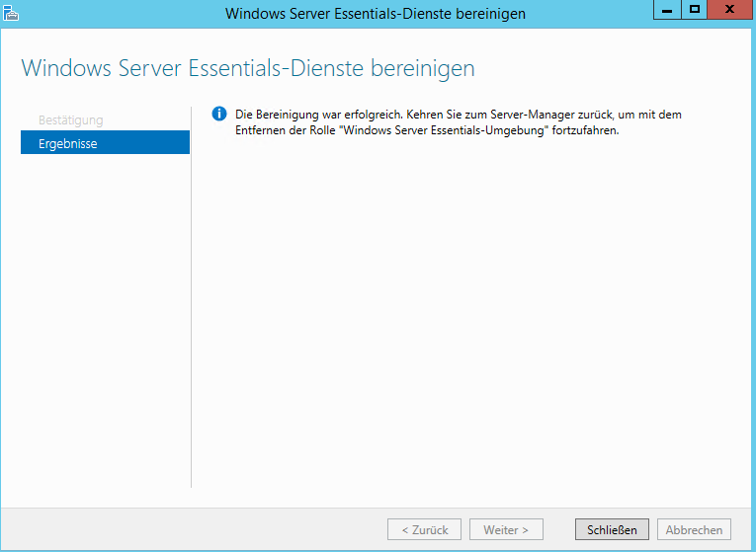Select the Ergebnisse step in the sidebar

(105, 143)
